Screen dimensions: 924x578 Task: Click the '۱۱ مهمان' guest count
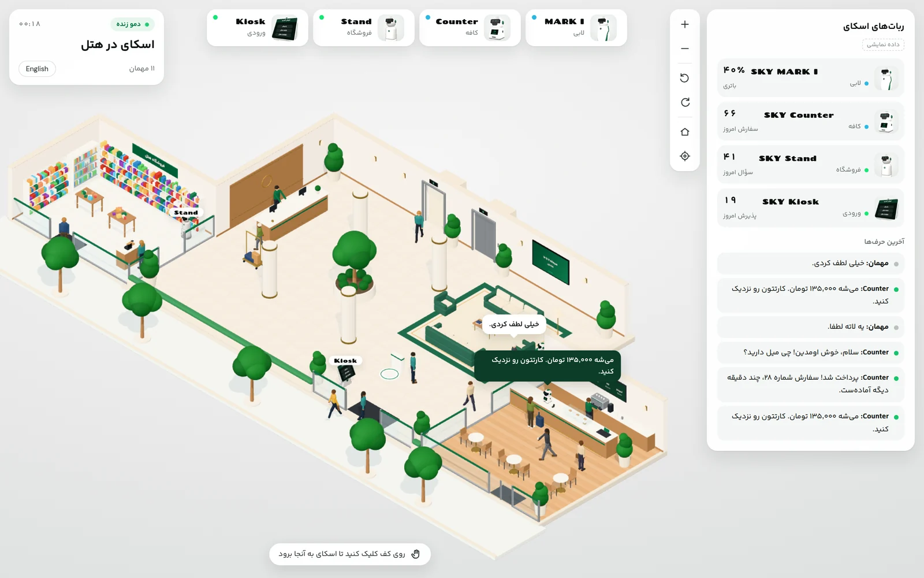142,69
